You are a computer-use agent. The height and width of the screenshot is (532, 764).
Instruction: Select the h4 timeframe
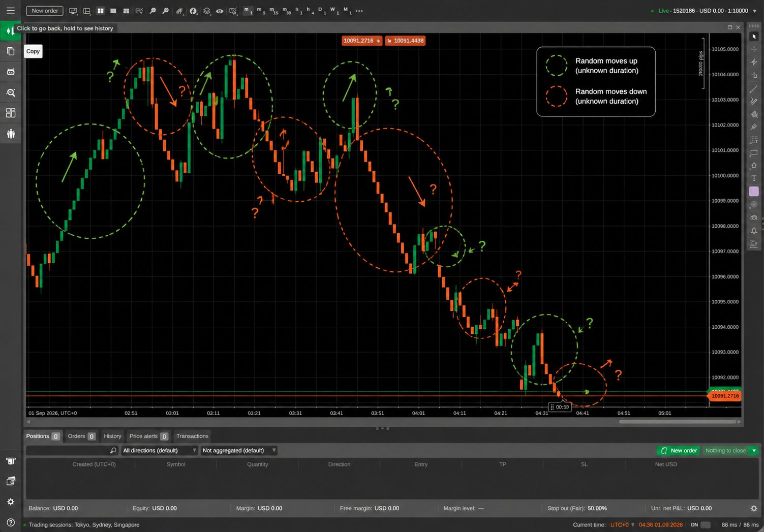(x=310, y=11)
